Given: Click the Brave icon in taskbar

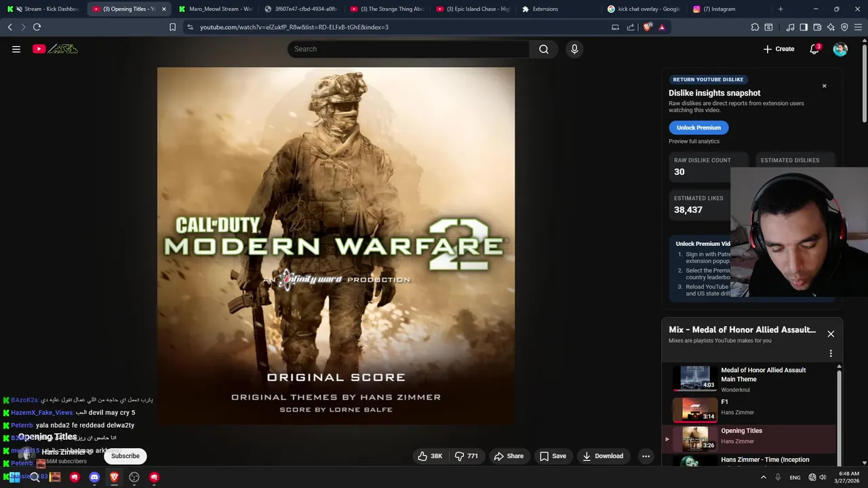Looking at the screenshot, I should tap(114, 477).
